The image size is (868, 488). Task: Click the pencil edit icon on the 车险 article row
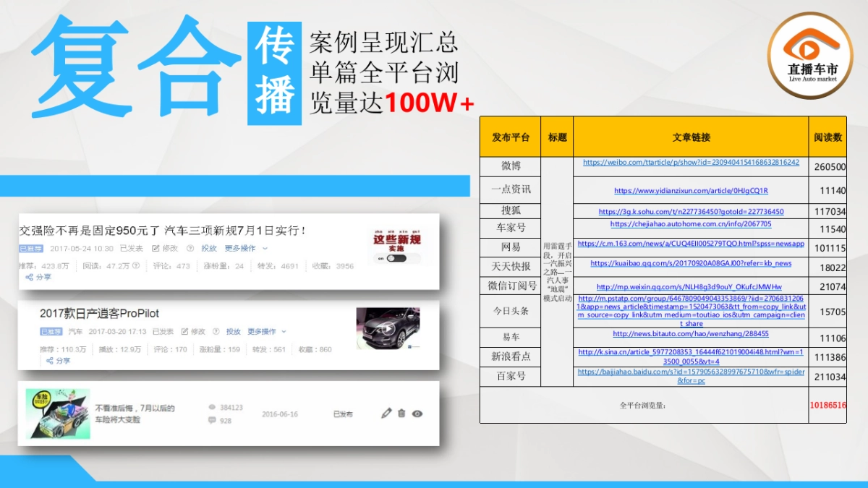pos(387,413)
